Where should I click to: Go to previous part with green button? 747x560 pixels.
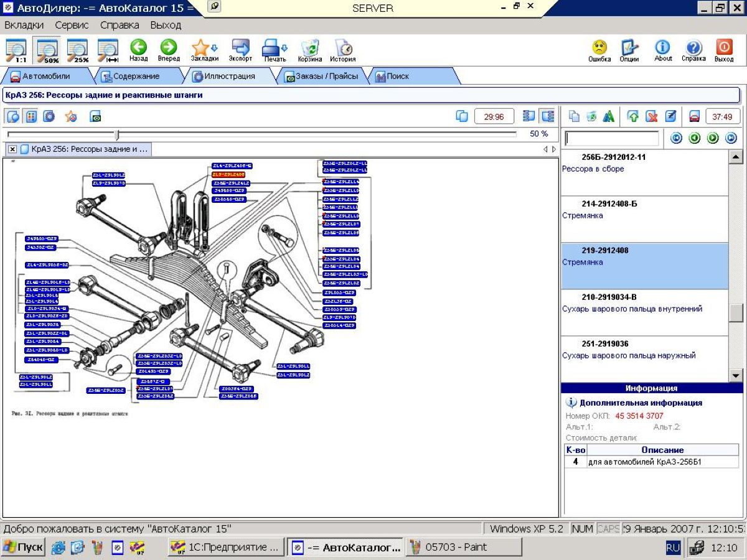pos(695,138)
